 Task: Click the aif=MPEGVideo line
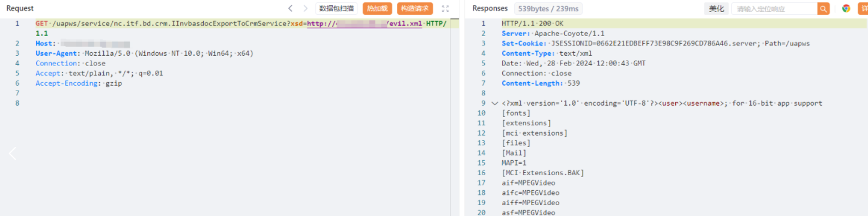click(x=529, y=182)
